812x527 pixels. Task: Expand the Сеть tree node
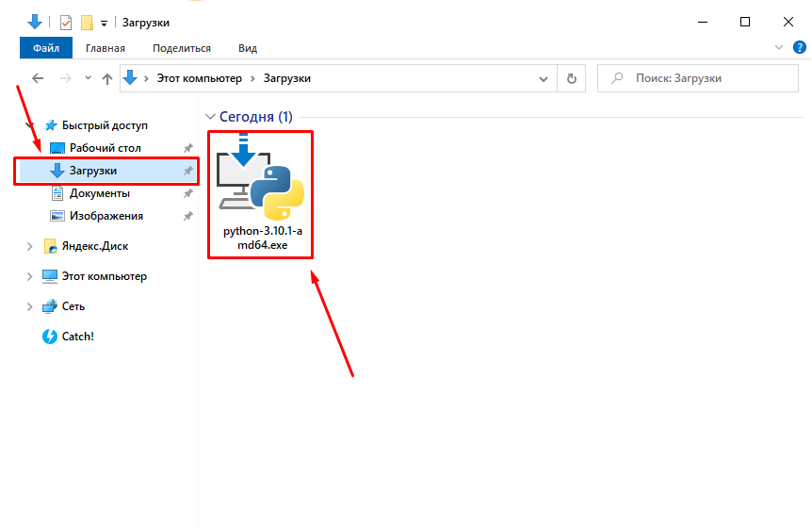point(29,306)
